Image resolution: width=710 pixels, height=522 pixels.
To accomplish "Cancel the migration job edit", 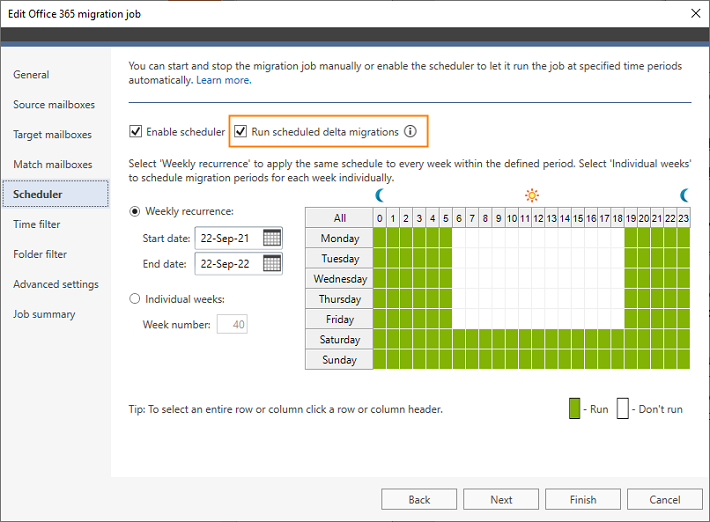I will 665,499.
